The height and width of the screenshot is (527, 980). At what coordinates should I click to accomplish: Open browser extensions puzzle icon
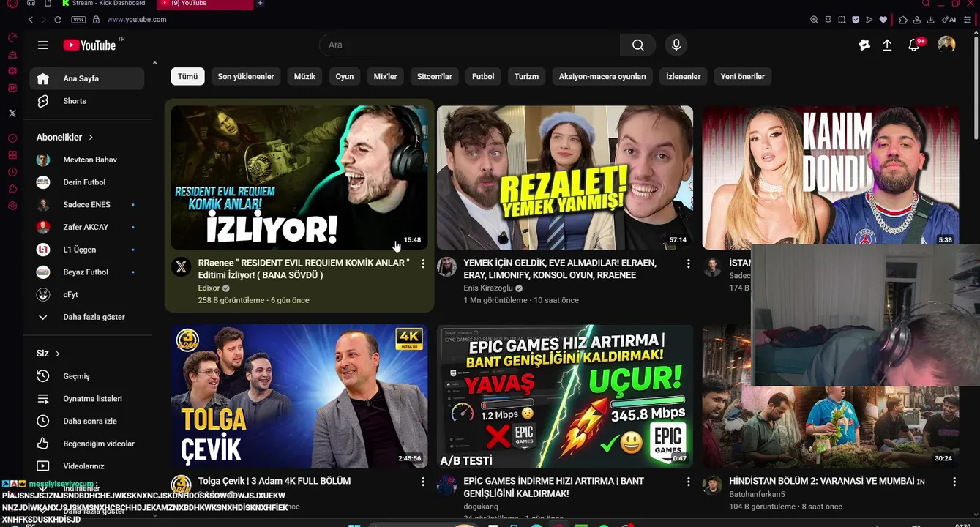tap(904, 20)
